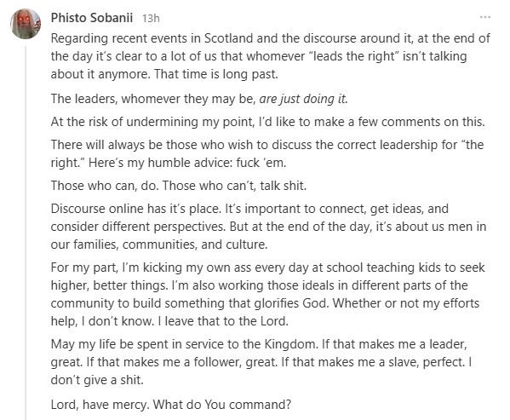Click the paragraph starting "For my part"
The width and height of the screenshot is (510, 420).
(267, 294)
